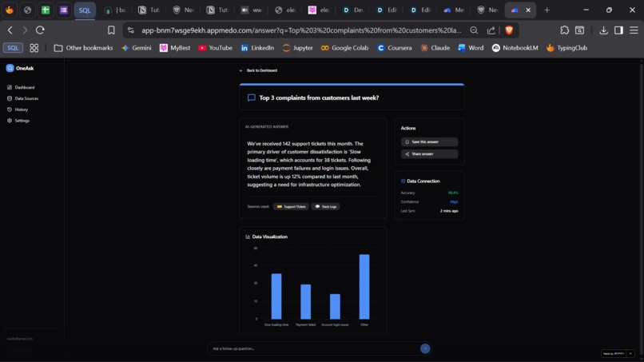
Task: Open the LinkedIn bookmark
Action: point(257,48)
